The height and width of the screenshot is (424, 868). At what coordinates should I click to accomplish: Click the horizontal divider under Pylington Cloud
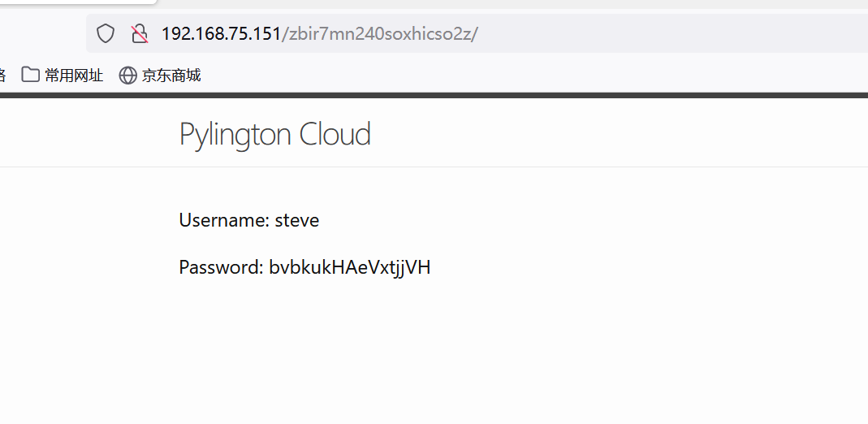point(487,167)
